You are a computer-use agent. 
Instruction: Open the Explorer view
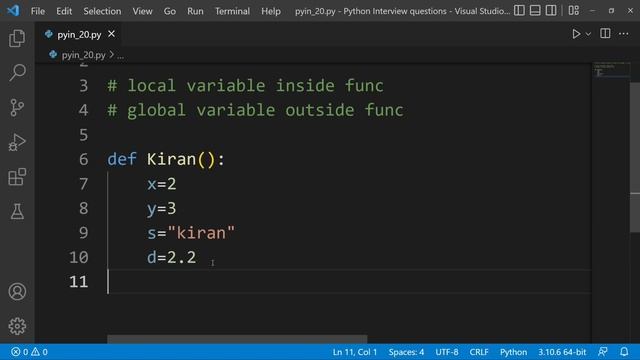(x=17, y=38)
